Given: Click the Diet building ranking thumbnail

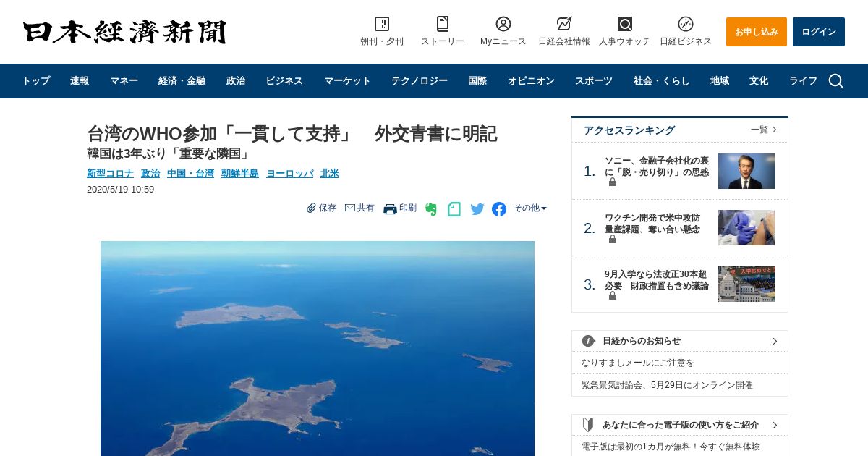Looking at the screenshot, I should 746,284.
